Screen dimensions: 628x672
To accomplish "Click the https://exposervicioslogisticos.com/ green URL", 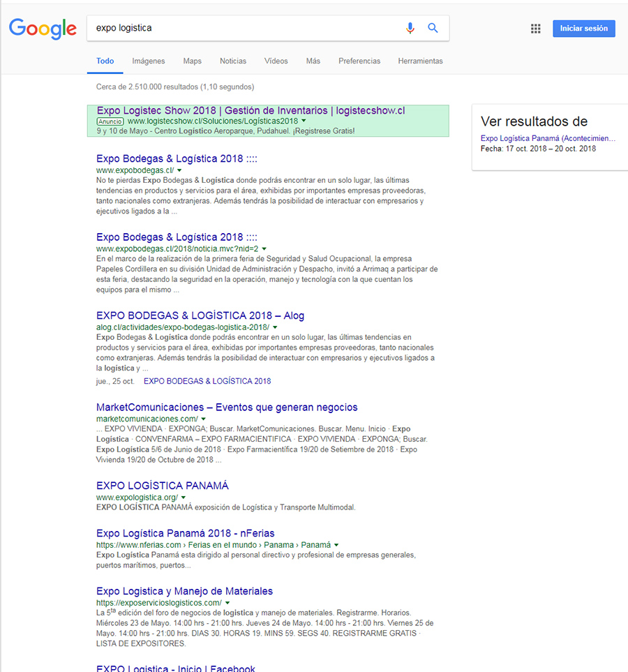I will (159, 603).
